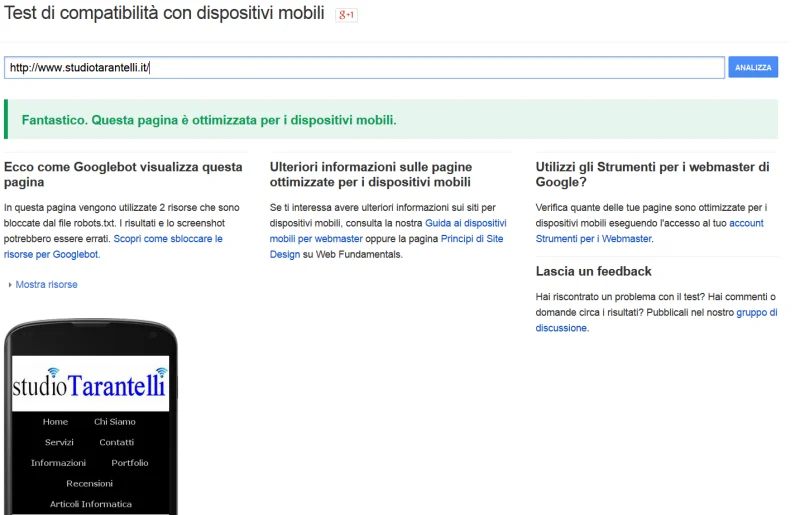800x515 pixels.
Task: Select Contatti in phone preview menu
Action: coord(116,443)
